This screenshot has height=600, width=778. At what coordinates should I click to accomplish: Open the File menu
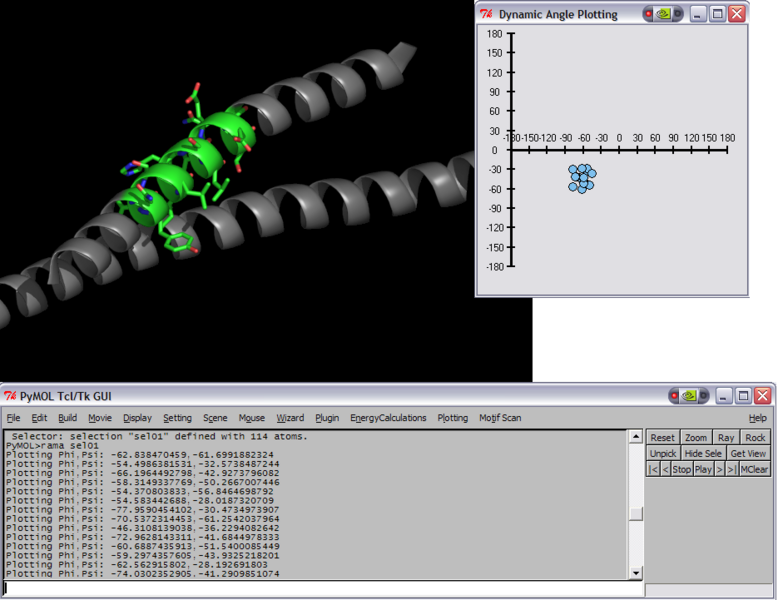tap(13, 418)
